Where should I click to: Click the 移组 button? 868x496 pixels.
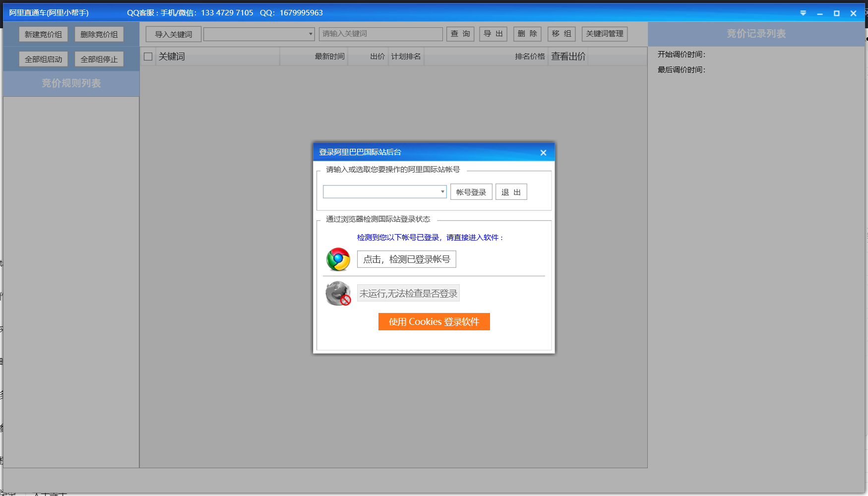(x=561, y=34)
